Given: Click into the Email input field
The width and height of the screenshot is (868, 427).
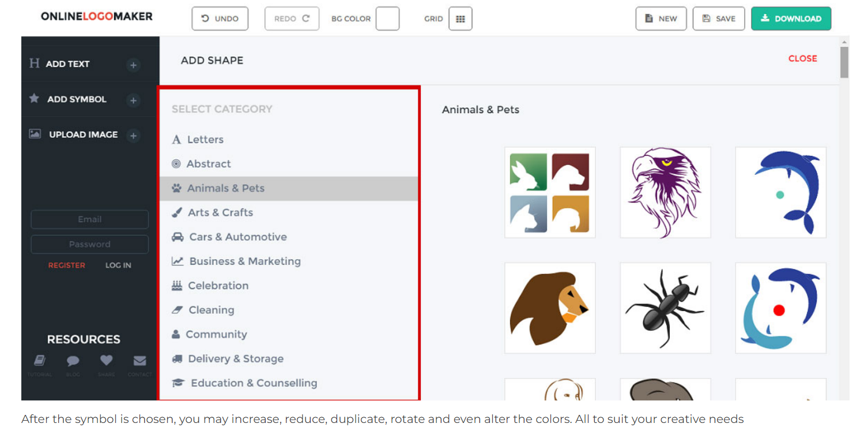Looking at the screenshot, I should pyautogui.click(x=89, y=219).
